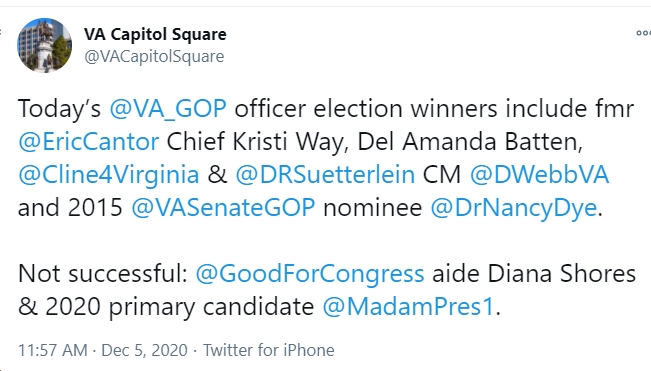Open the @DrNancyDye mention
The image size is (651, 371).
[514, 208]
